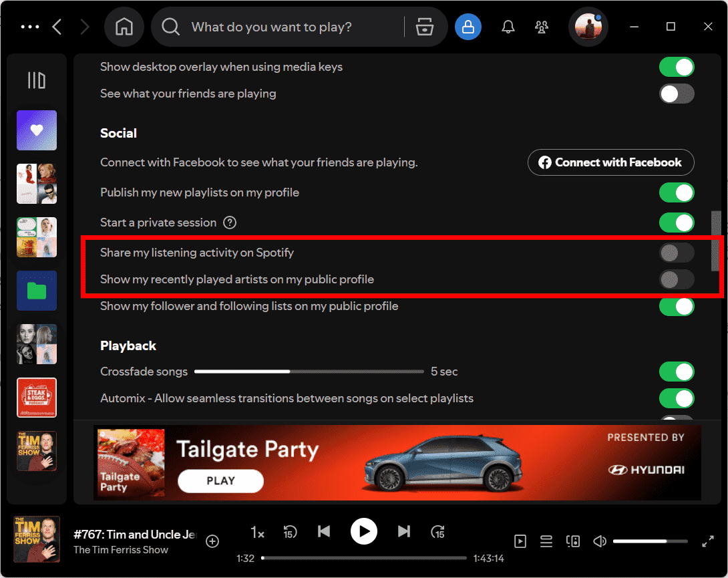Disable Crossfade songs toggle
728x578 pixels.
677,372
